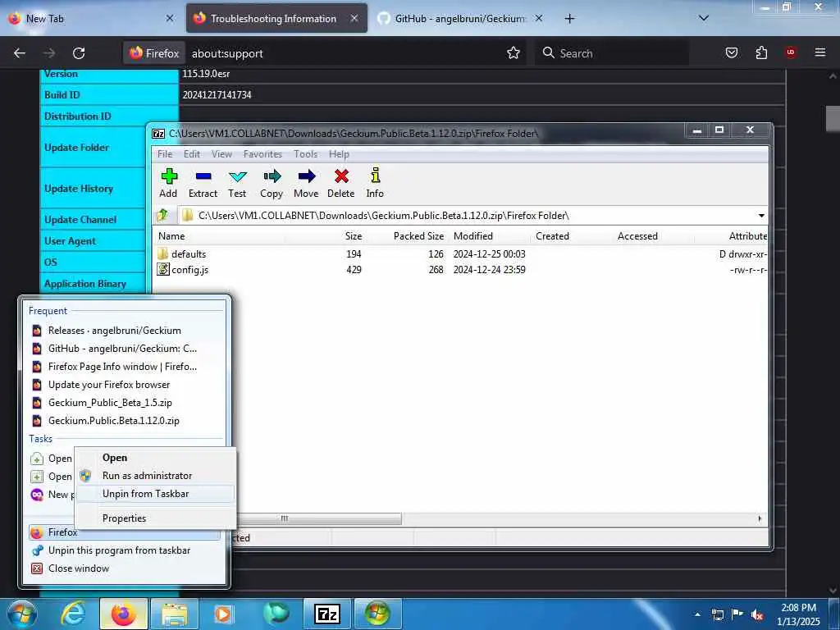Click the red Delete icon
The height and width of the screenshot is (630, 840).
(x=341, y=183)
